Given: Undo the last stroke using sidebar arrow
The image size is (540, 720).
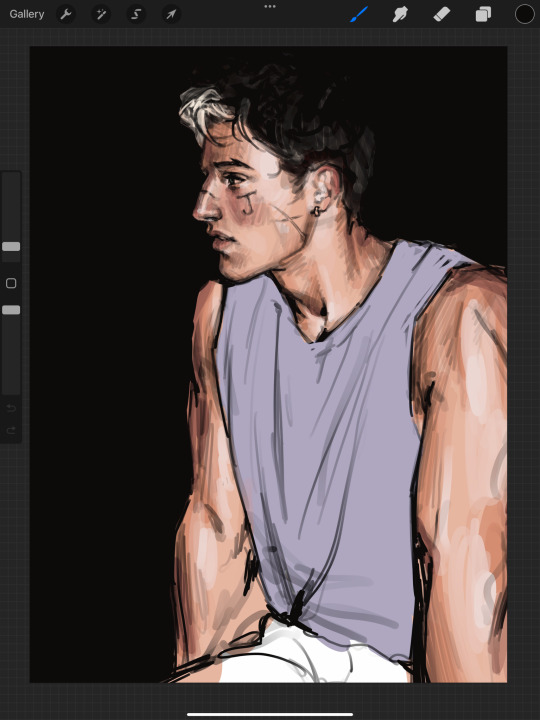Looking at the screenshot, I should tap(11, 408).
